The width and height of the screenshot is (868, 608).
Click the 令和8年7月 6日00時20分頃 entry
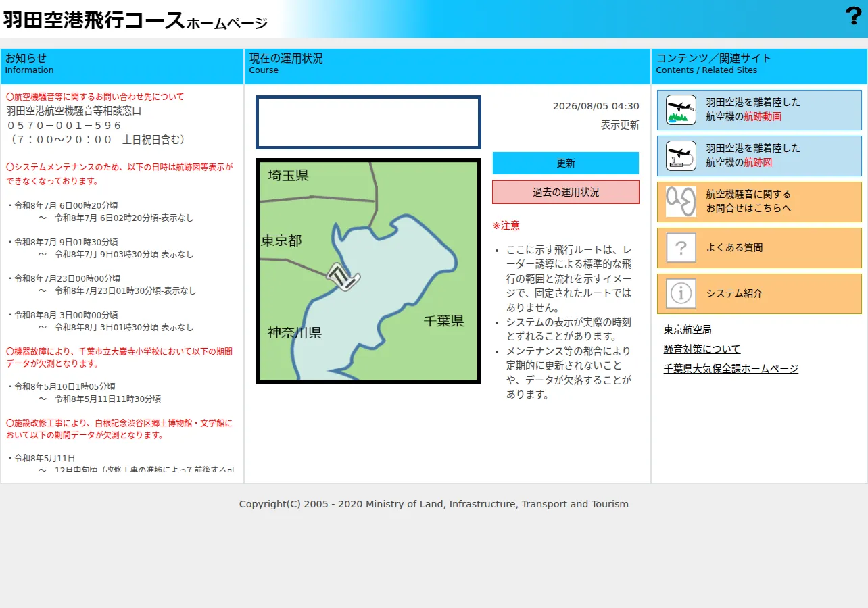(62, 205)
